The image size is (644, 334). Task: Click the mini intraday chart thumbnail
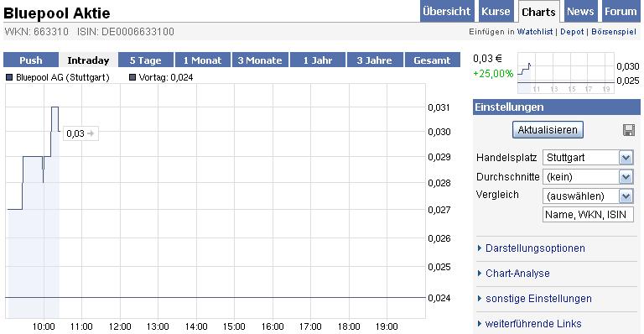click(566, 73)
